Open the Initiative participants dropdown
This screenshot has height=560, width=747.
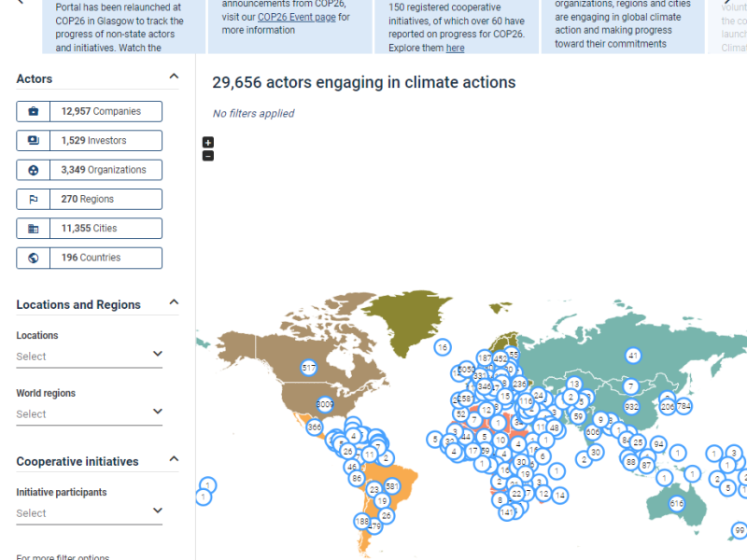[x=90, y=512]
